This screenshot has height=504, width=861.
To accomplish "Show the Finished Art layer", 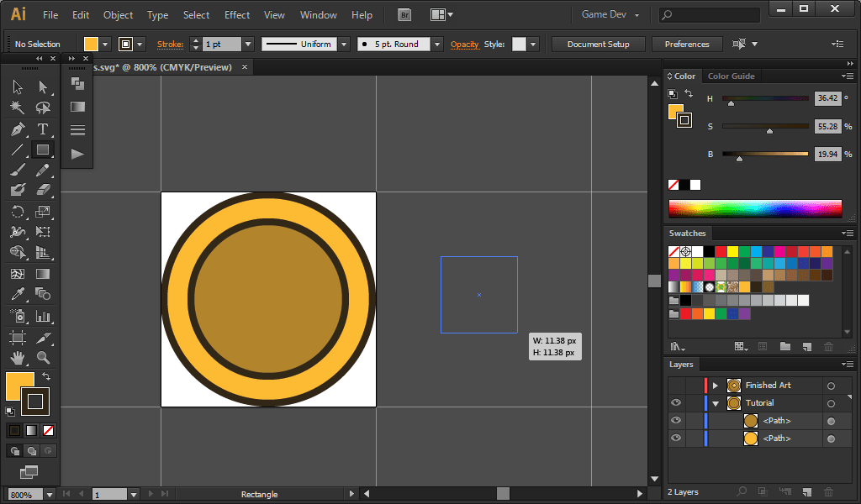I will pos(676,386).
